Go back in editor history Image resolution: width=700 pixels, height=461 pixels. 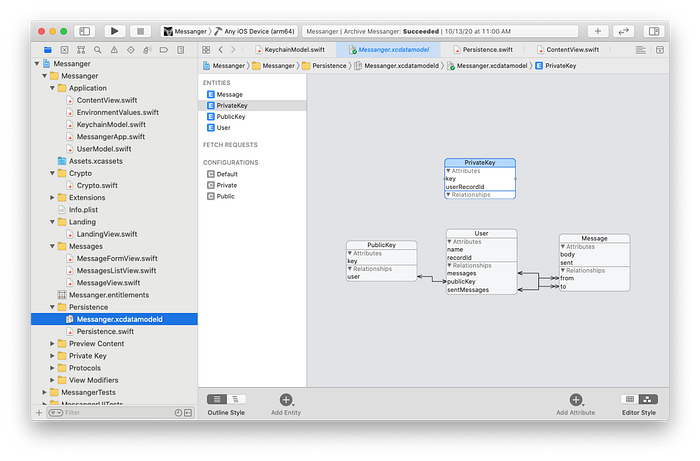click(x=221, y=50)
